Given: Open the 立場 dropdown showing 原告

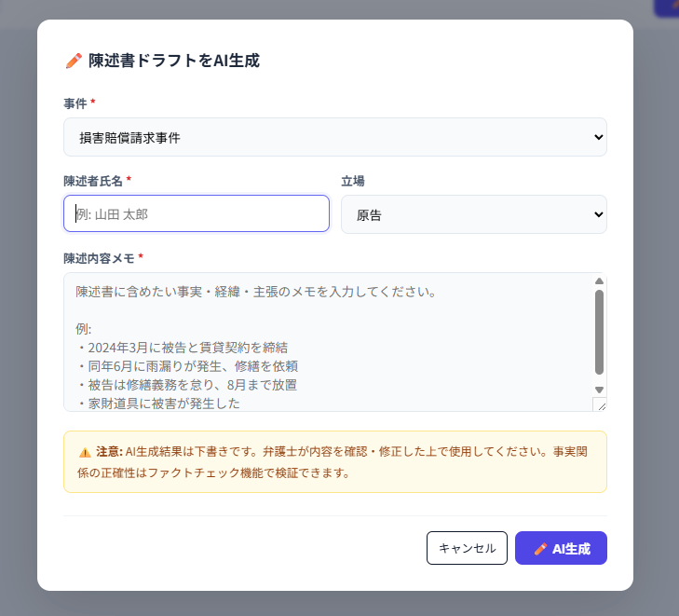Looking at the screenshot, I should [466, 214].
